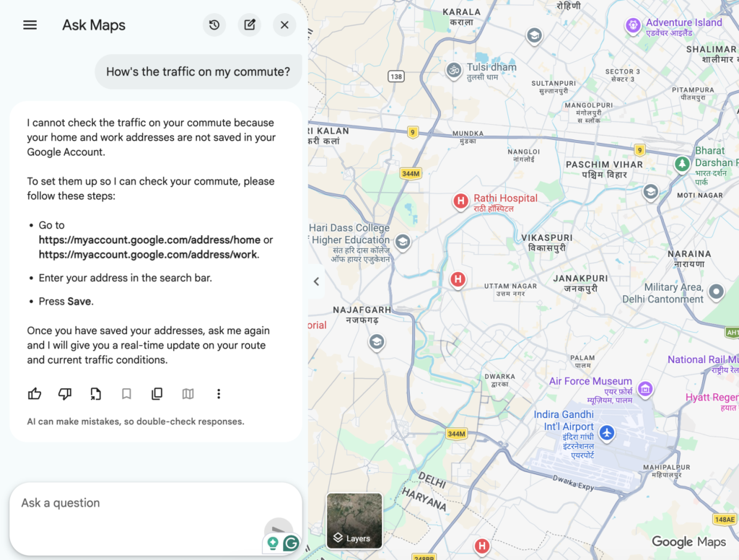Click the AI can make mistakes disclaimer
The width and height of the screenshot is (739, 560).
[135, 421]
